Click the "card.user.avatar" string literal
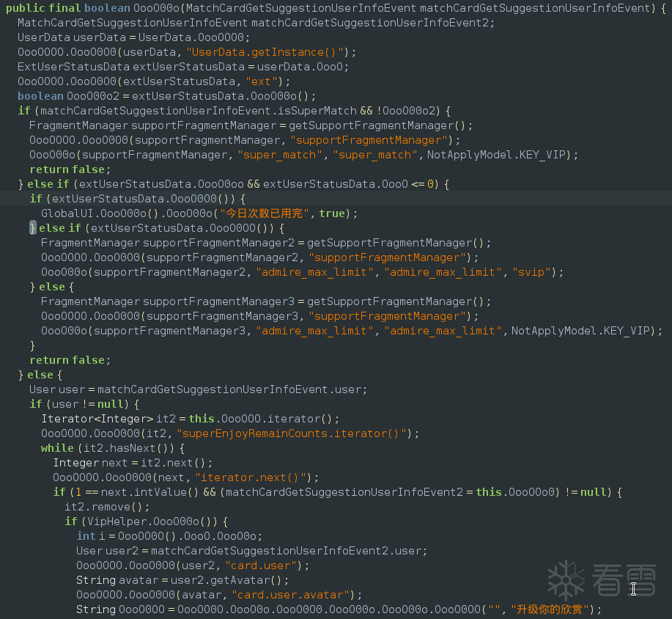Viewport: 672px width, 619px height. (291, 596)
